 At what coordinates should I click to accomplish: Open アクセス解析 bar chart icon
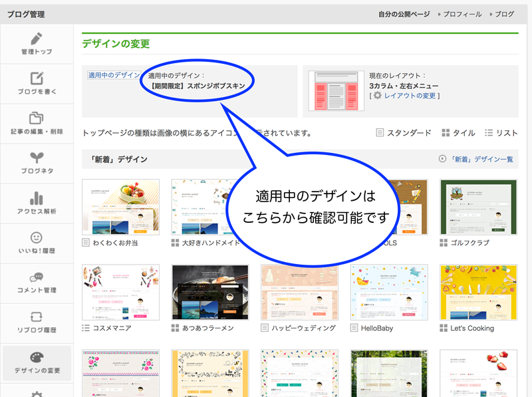point(37,198)
